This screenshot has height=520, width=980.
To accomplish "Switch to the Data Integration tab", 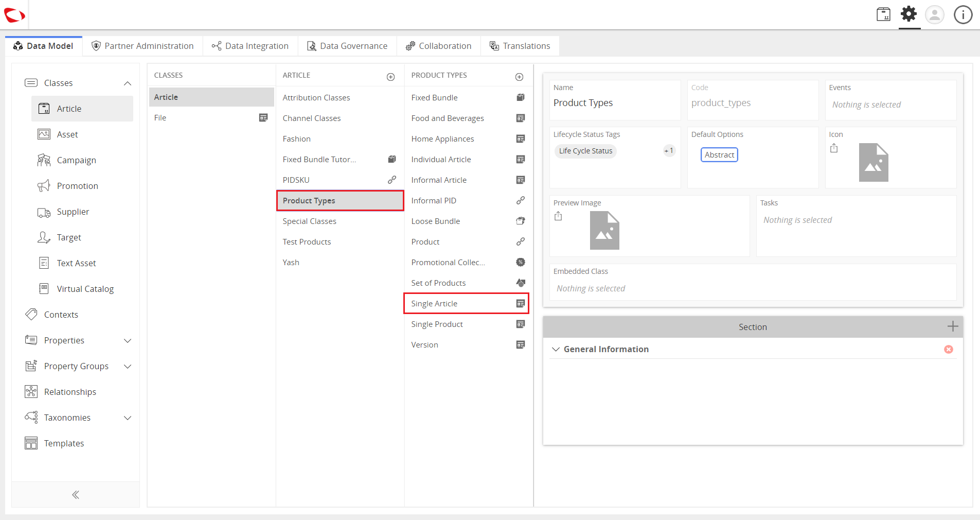I will pos(251,46).
